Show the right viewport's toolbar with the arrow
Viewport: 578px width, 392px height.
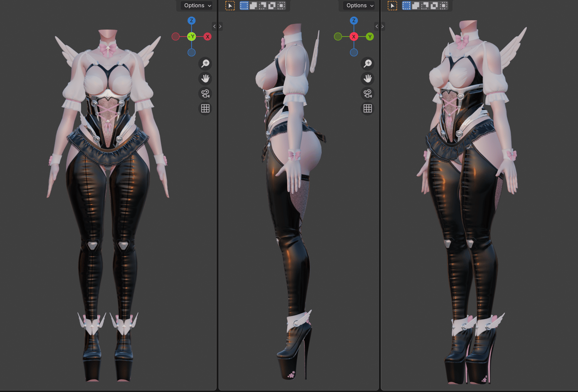coord(383,27)
